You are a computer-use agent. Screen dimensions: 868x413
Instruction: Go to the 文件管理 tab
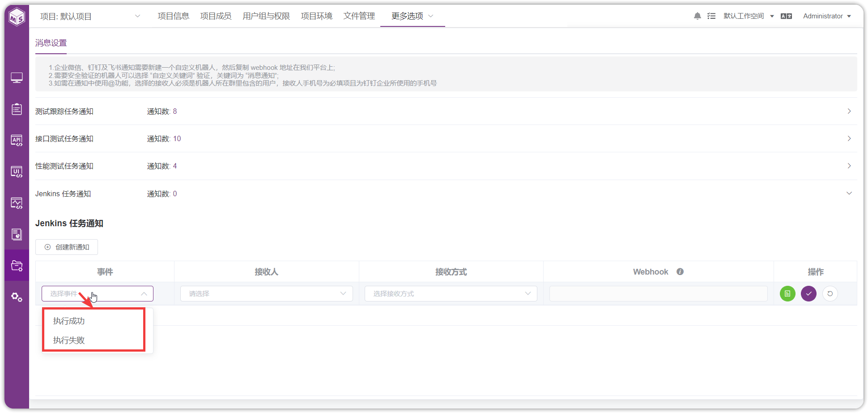click(x=359, y=16)
